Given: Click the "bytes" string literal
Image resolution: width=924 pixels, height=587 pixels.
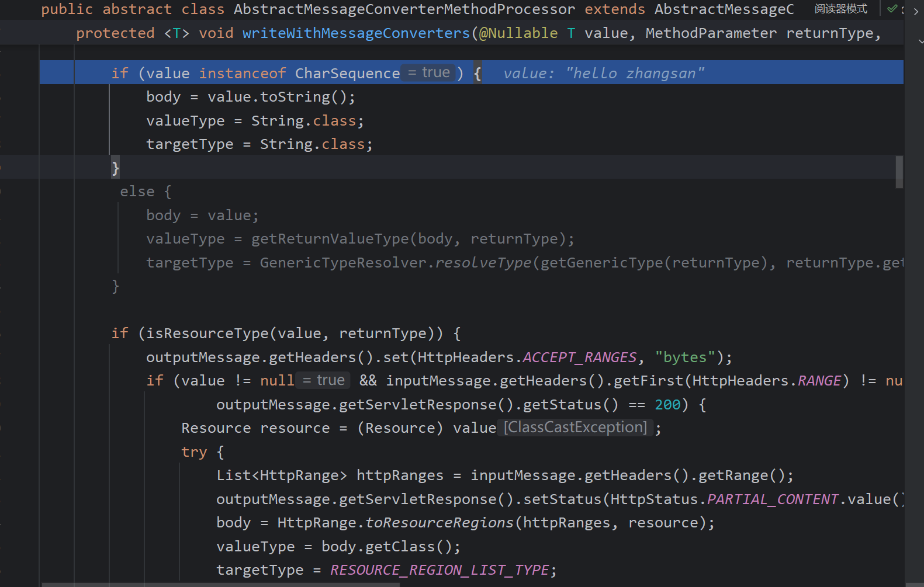Looking at the screenshot, I should pyautogui.click(x=685, y=357).
